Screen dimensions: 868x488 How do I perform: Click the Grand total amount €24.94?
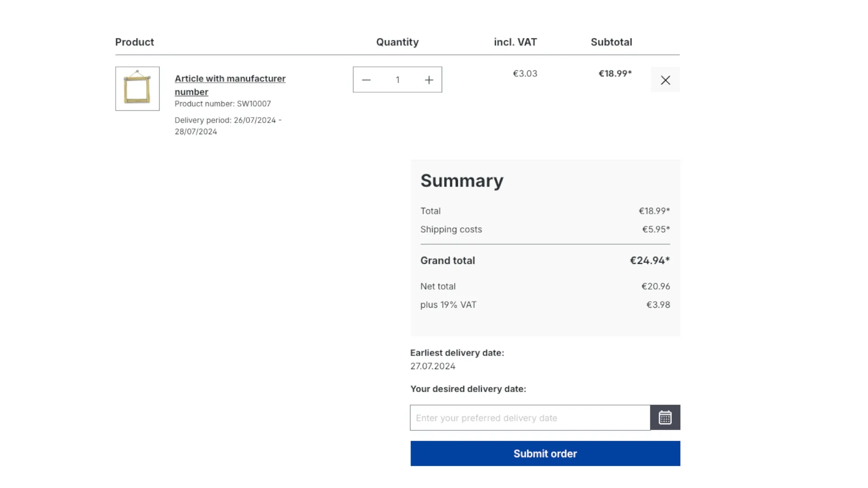pos(650,261)
